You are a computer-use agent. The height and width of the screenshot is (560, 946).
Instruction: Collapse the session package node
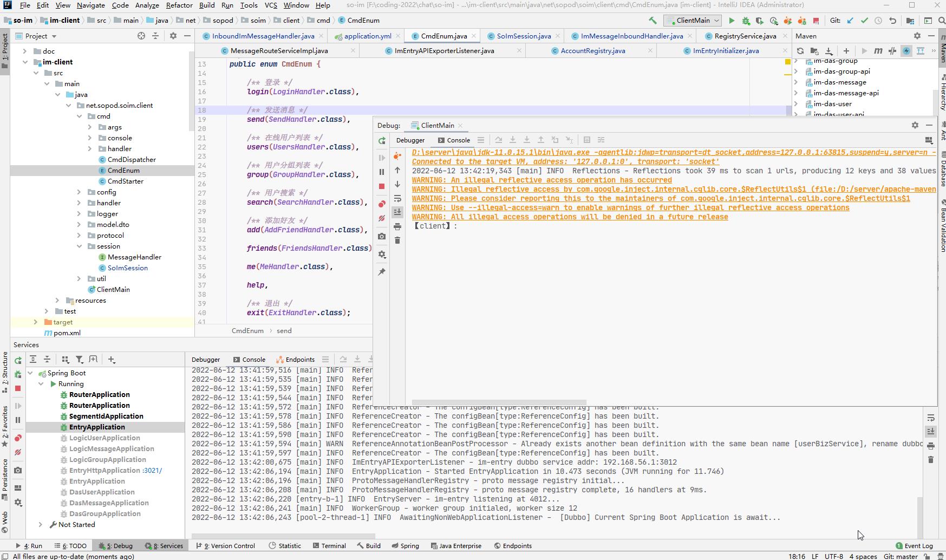79,246
